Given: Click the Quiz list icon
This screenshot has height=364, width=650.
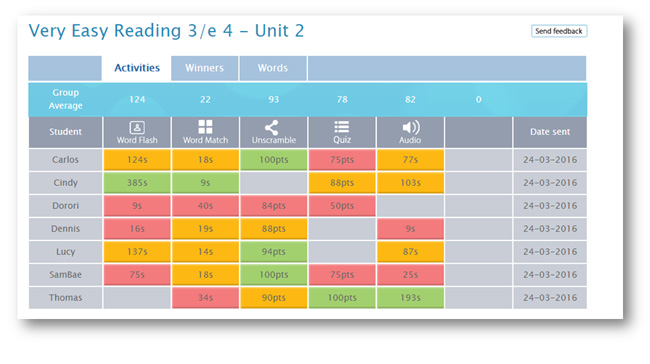Looking at the screenshot, I should [x=342, y=127].
